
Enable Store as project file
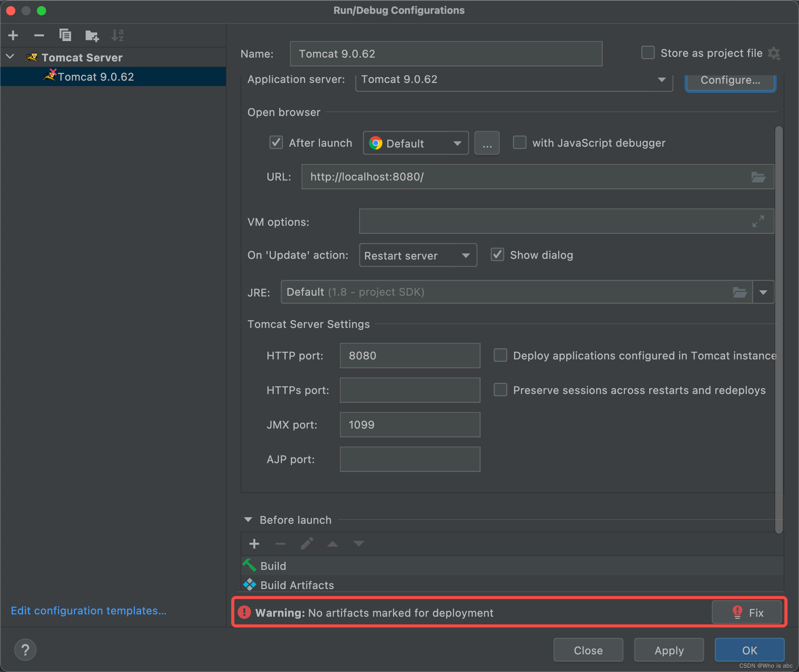[648, 53]
